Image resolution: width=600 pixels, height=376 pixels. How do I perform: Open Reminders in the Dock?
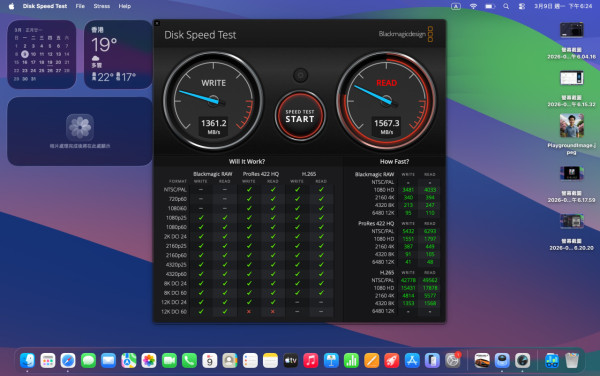point(250,360)
